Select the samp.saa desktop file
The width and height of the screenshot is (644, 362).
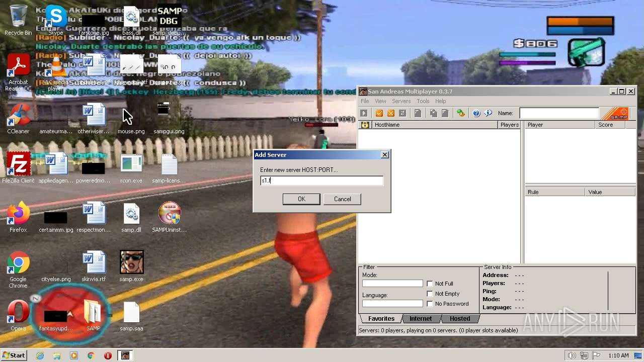pos(131,316)
